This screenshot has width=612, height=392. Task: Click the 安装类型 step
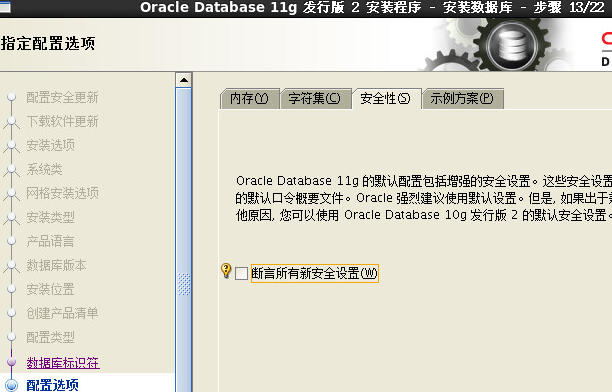50,217
